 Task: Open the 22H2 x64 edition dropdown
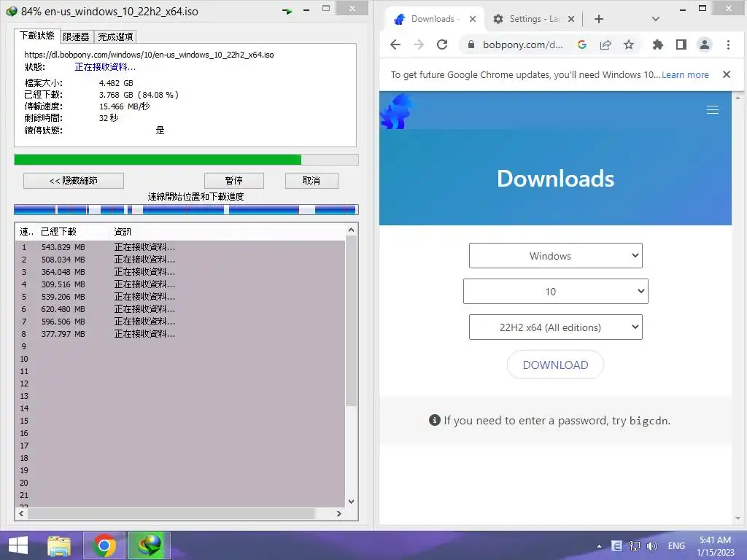tap(555, 327)
